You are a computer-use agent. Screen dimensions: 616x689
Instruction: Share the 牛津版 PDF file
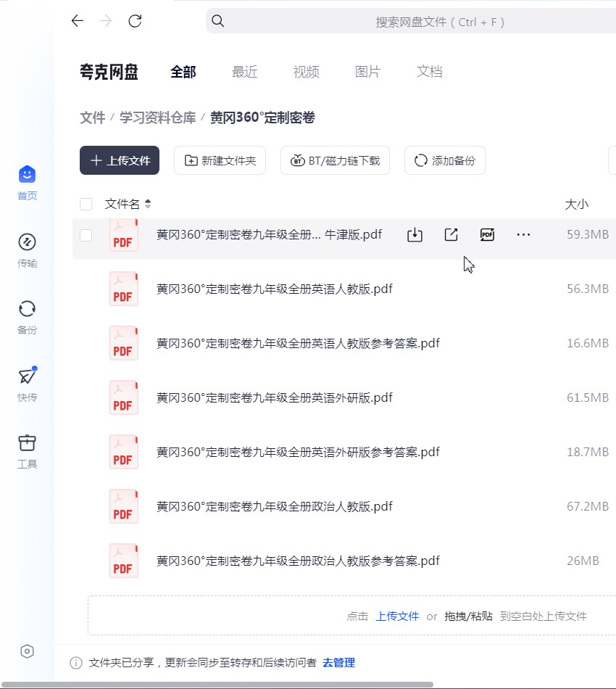[x=451, y=235]
